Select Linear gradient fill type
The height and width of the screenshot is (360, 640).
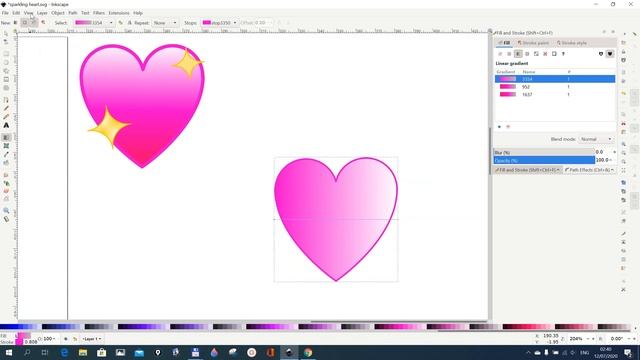coord(518,54)
